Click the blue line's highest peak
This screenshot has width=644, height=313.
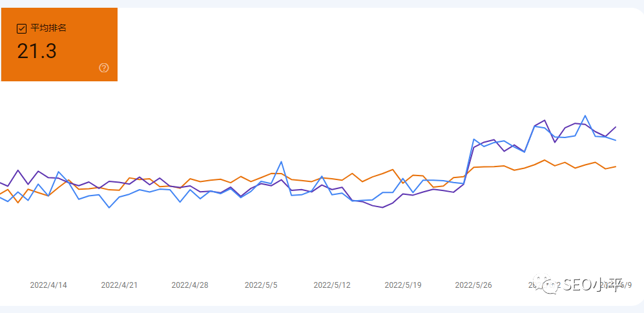[x=585, y=116]
